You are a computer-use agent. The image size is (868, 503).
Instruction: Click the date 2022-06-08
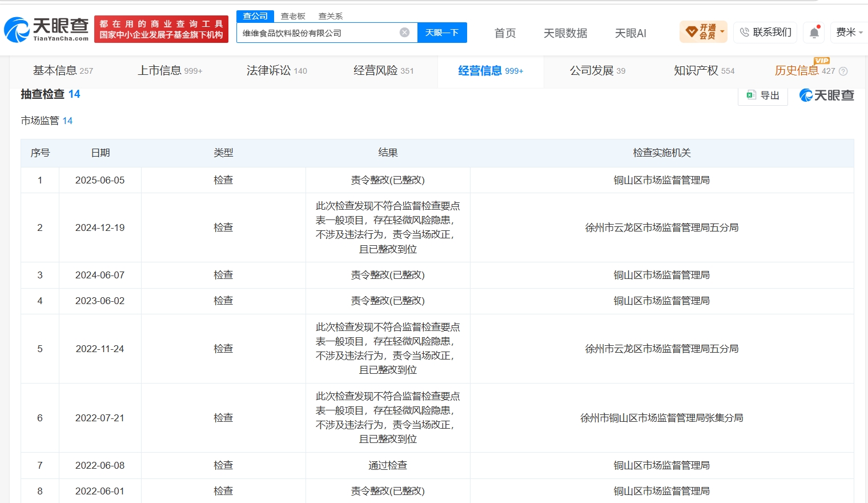(x=100, y=465)
